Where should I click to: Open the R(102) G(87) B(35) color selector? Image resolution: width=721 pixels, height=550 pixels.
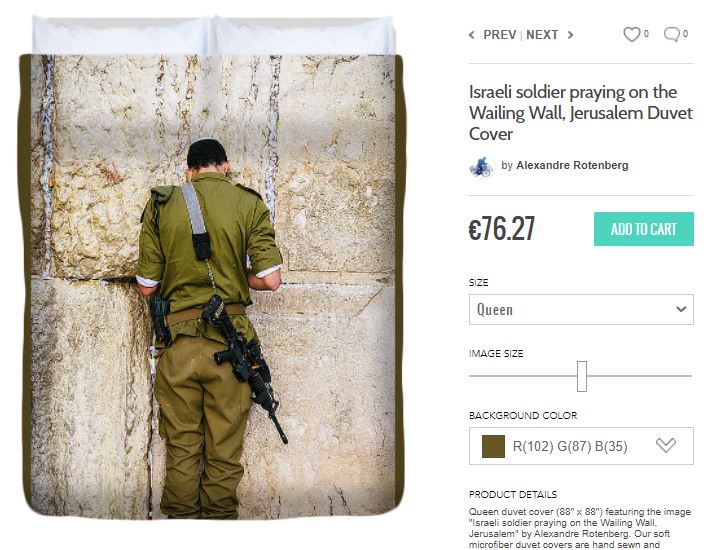coord(581,446)
